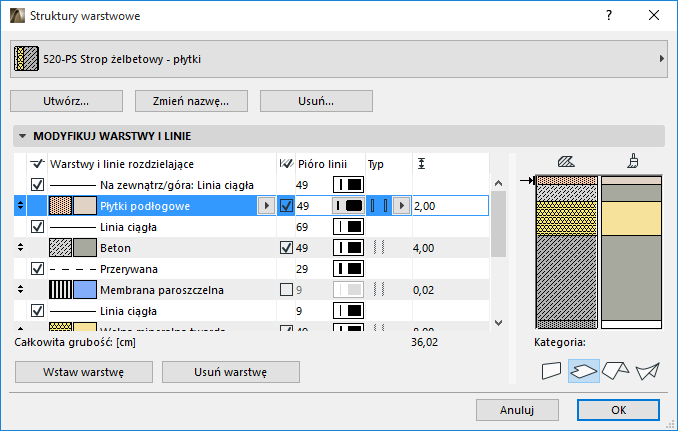
Task: Click the Membrana paroszczelna hatch icon
Action: coord(60,290)
